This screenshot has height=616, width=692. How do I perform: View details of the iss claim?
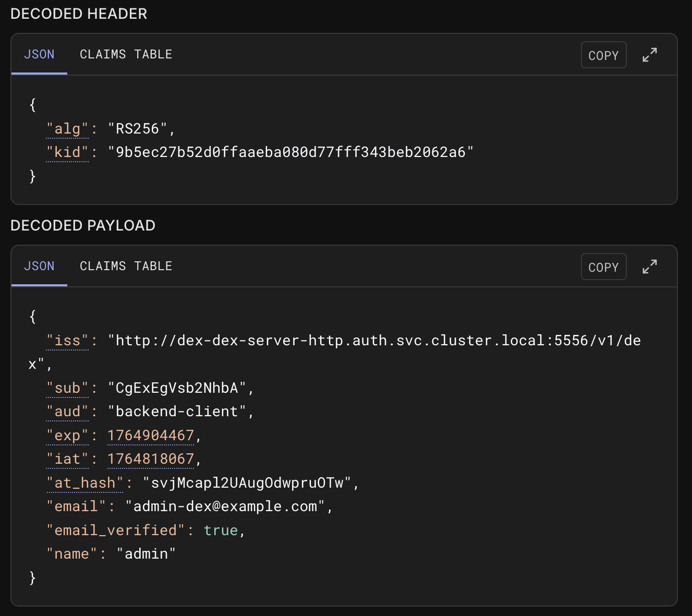[x=67, y=340]
